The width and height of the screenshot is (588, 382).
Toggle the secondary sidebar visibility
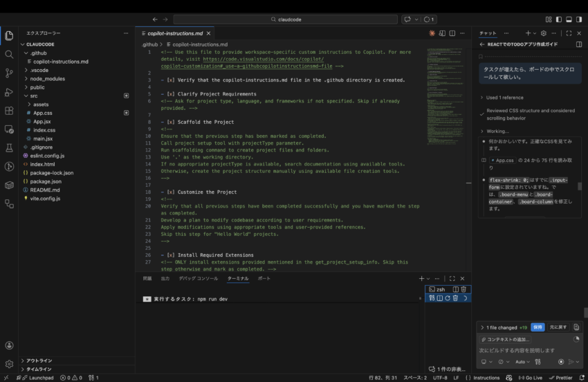[557, 19]
